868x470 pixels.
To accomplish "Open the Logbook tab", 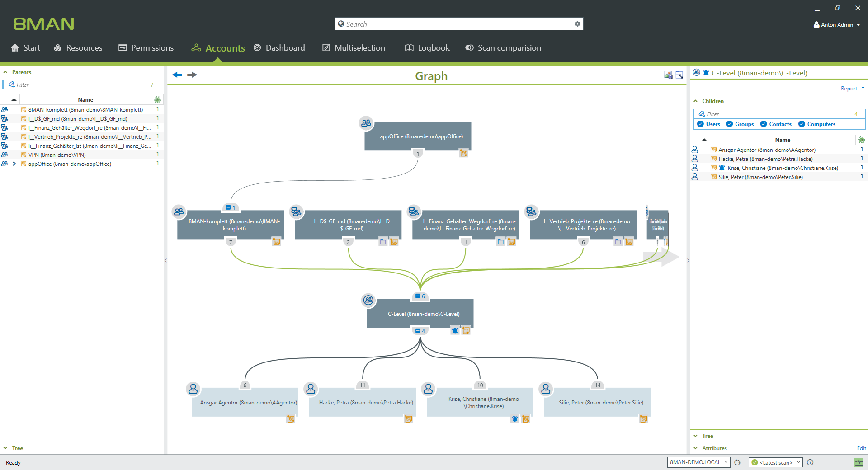I will [427, 48].
